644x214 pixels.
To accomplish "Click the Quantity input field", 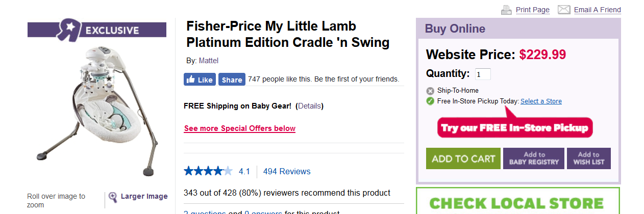I will click(x=483, y=74).
